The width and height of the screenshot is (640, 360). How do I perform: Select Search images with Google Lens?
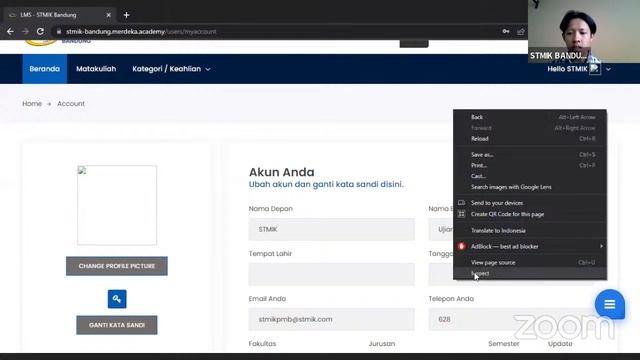pyautogui.click(x=530, y=187)
